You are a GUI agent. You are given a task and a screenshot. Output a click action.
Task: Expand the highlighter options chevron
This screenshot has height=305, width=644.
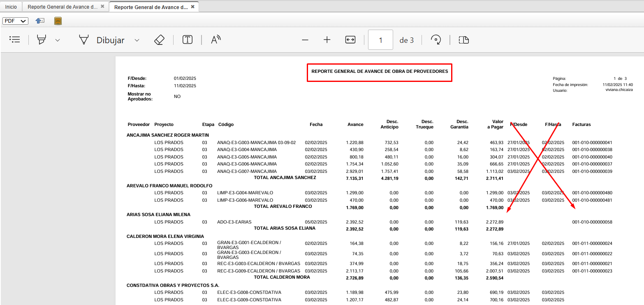point(58,40)
